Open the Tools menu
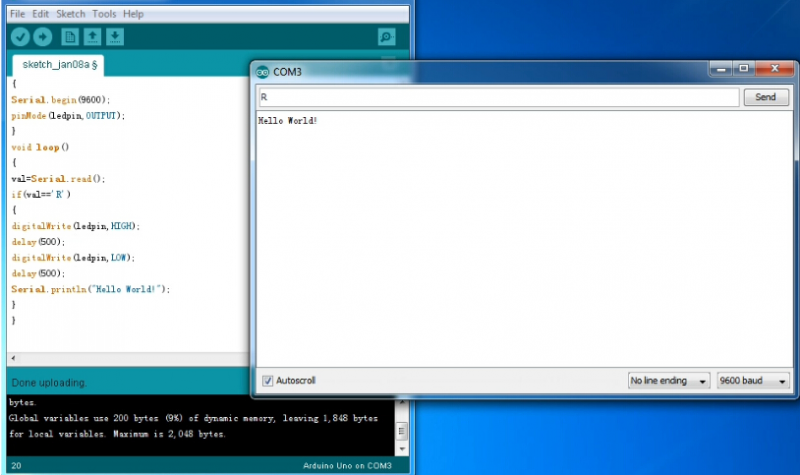This screenshot has height=475, width=800. click(x=104, y=14)
